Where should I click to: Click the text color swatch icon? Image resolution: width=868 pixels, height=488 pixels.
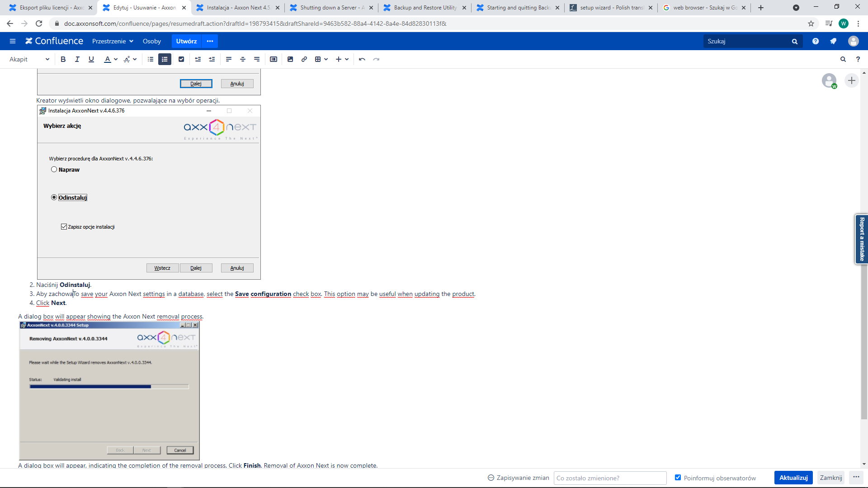[107, 59]
